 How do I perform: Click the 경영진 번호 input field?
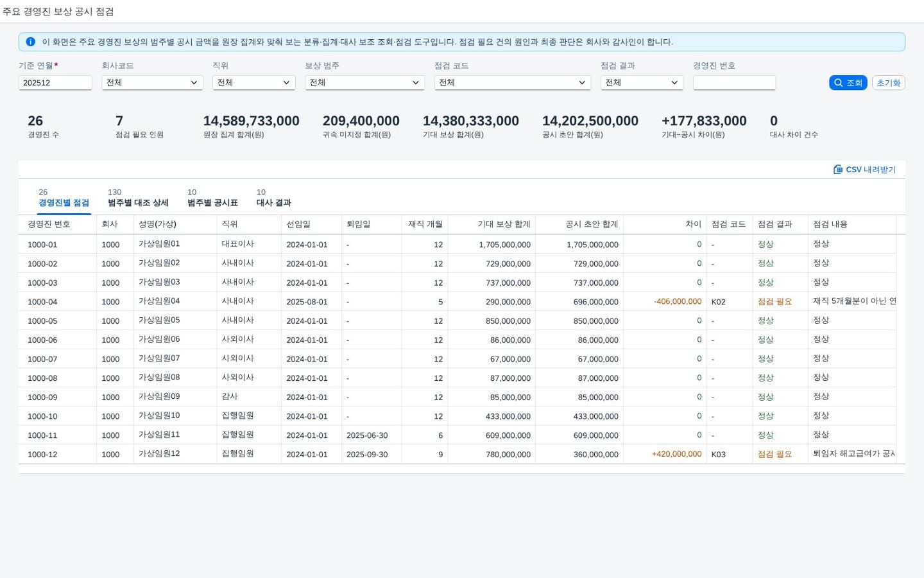(734, 83)
